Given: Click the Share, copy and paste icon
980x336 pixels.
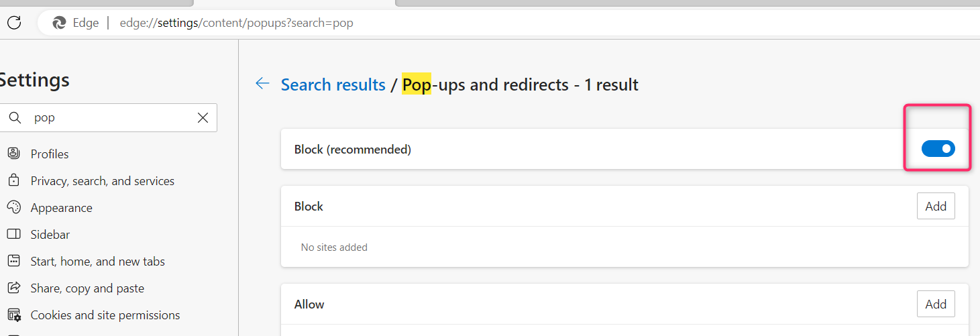Looking at the screenshot, I should 13,288.
